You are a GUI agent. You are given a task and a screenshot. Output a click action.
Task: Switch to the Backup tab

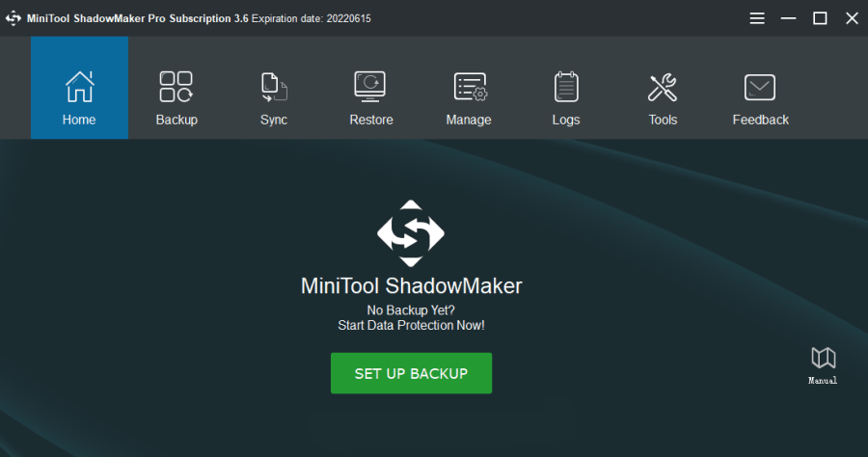[176, 88]
